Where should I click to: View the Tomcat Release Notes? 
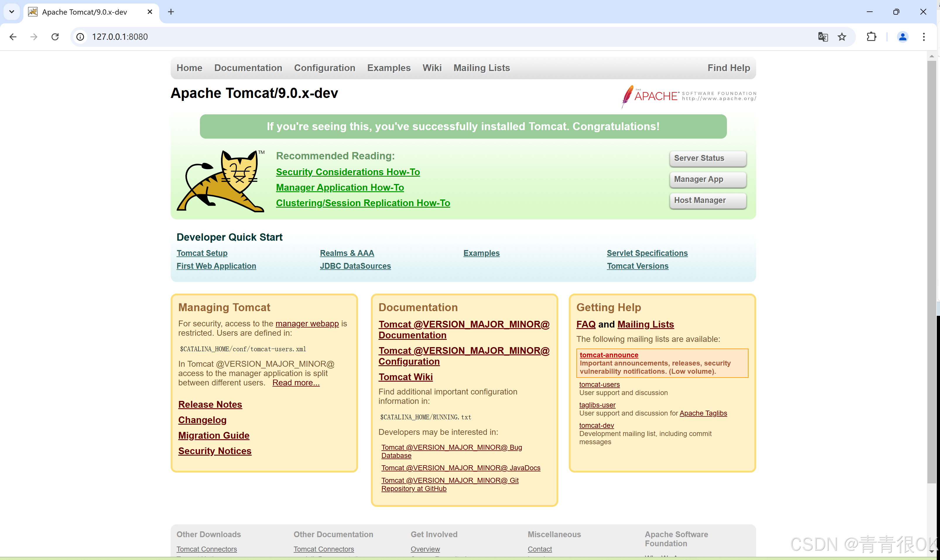(210, 404)
